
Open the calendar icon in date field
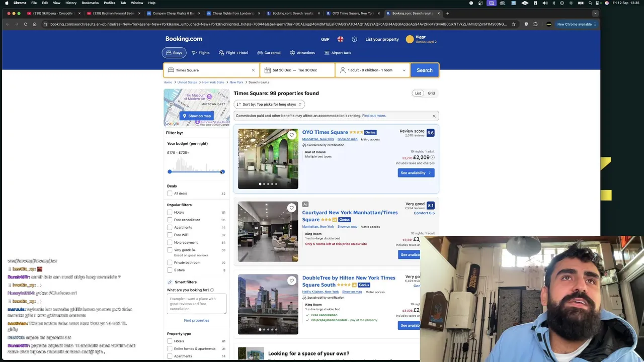pyautogui.click(x=268, y=70)
